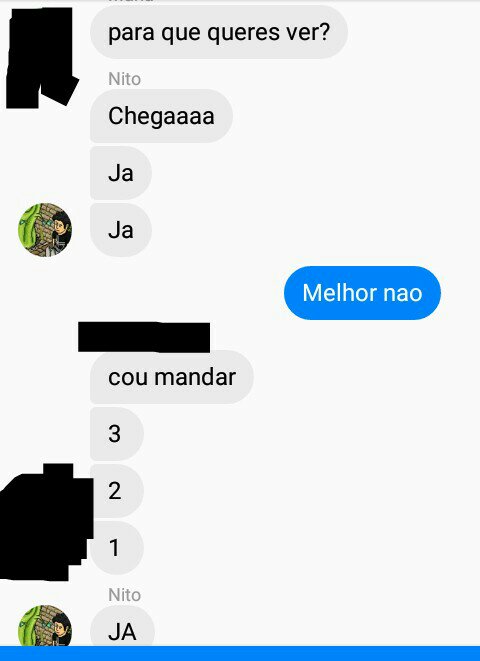Tap the blue bar along the bottom edge
The image size is (480, 661).
pyautogui.click(x=240, y=653)
